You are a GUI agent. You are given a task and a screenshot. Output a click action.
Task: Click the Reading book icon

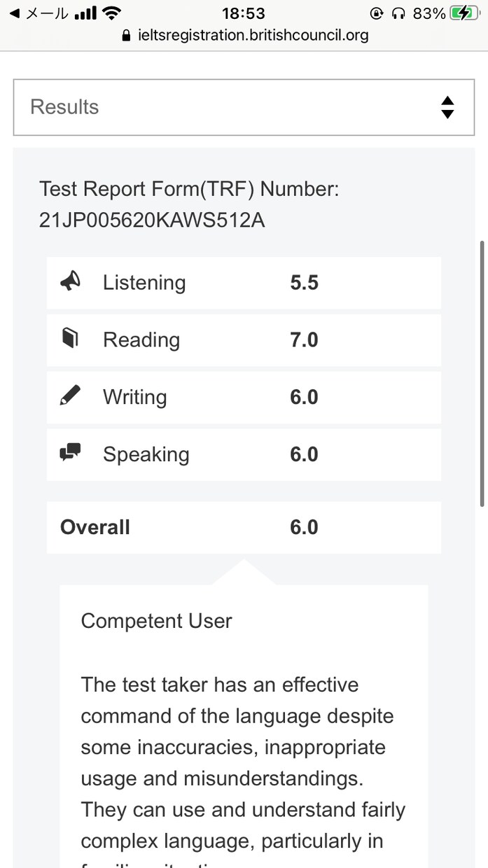pyautogui.click(x=70, y=339)
